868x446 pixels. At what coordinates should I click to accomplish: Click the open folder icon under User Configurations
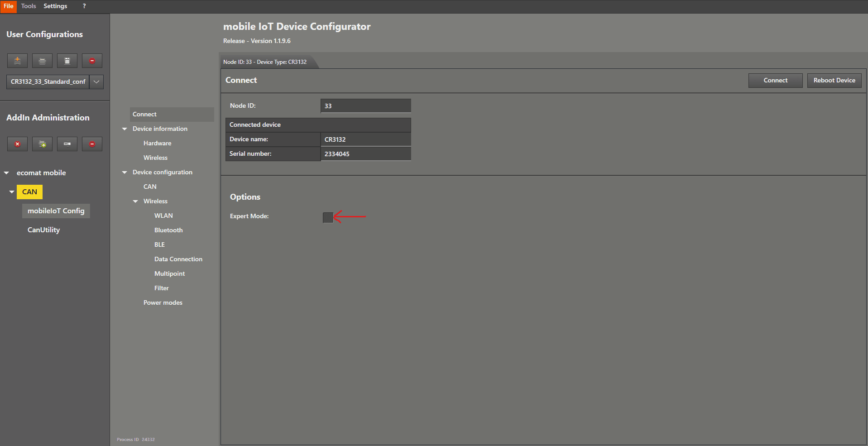42,61
